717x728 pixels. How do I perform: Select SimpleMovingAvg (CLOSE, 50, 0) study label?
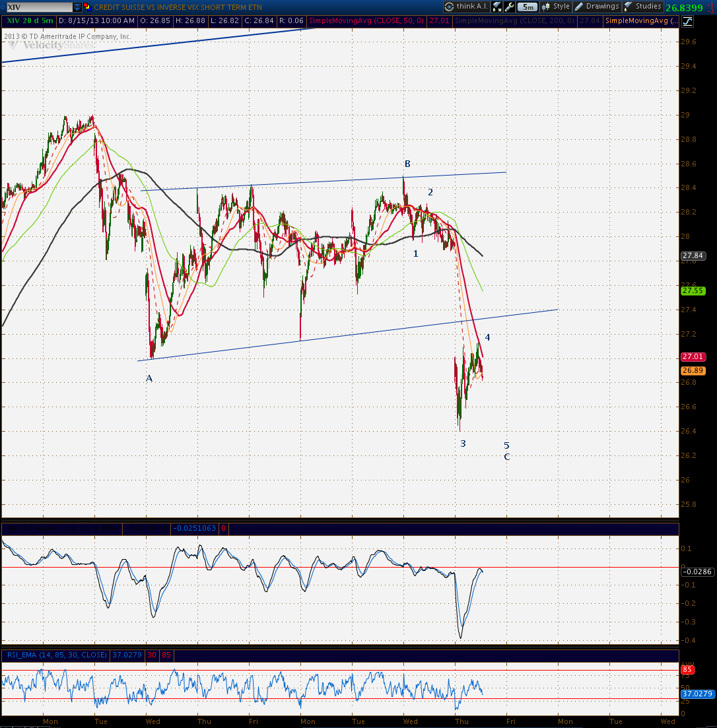(366, 21)
